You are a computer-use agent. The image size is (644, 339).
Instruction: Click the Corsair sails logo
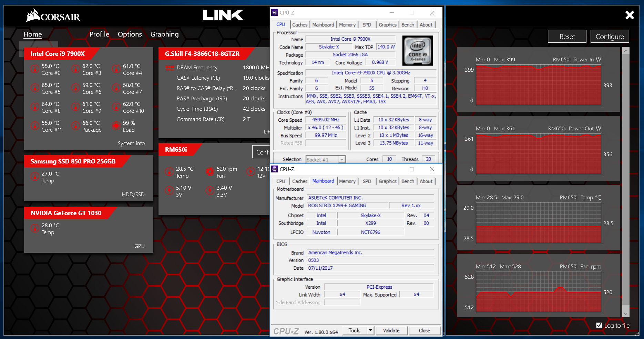point(33,16)
